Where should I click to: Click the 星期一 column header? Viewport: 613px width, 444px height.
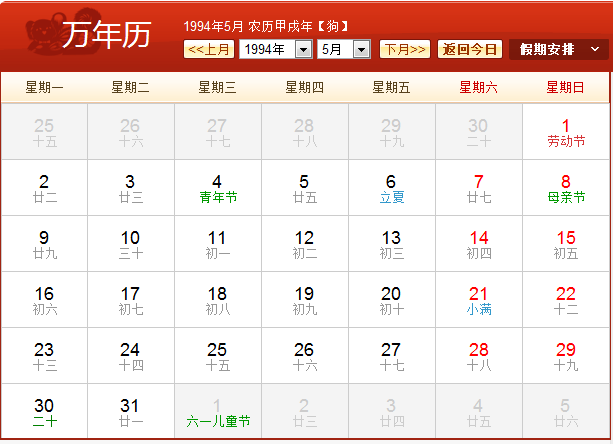tap(44, 87)
